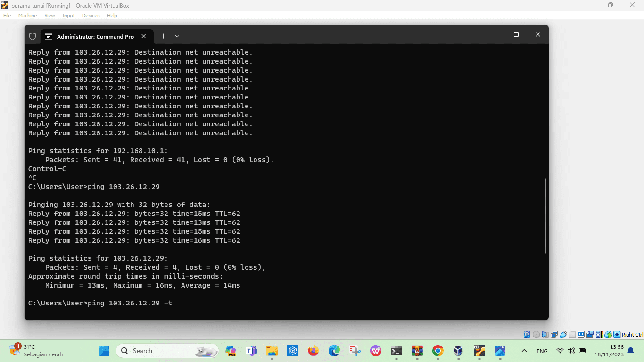Click the recording indicator icon
Viewport: 644px width, 362px height.
tap(590, 335)
